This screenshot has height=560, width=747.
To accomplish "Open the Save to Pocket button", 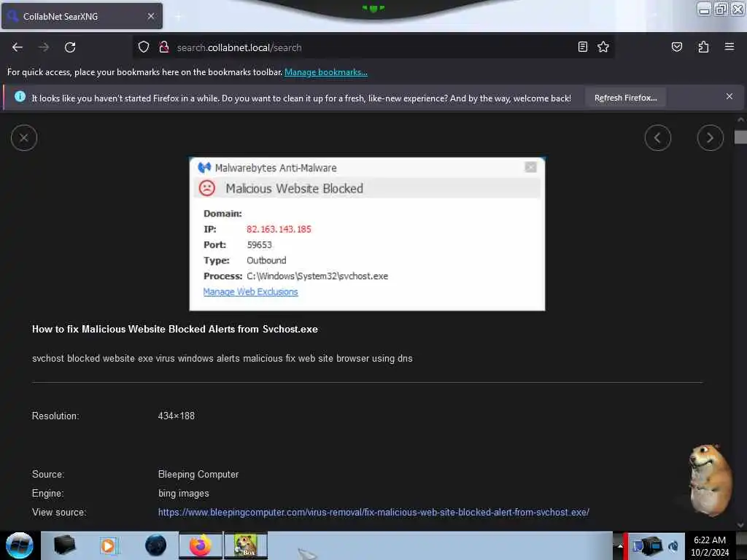I will (676, 47).
